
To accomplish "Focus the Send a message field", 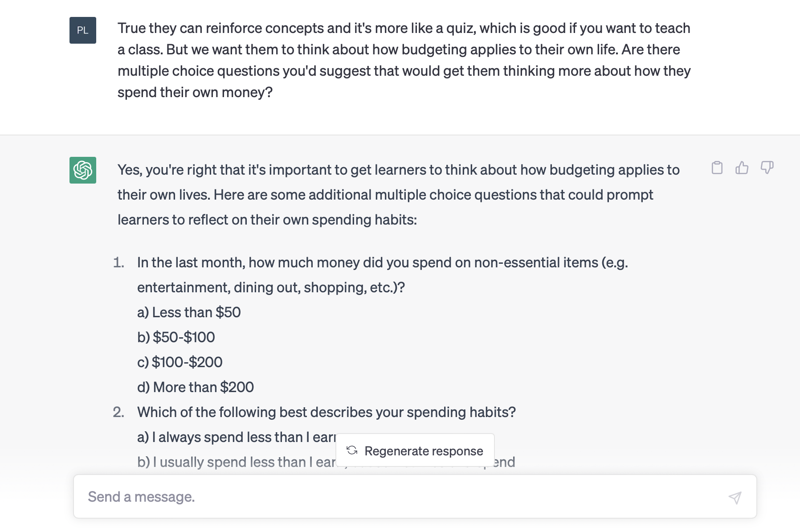I will [401, 496].
